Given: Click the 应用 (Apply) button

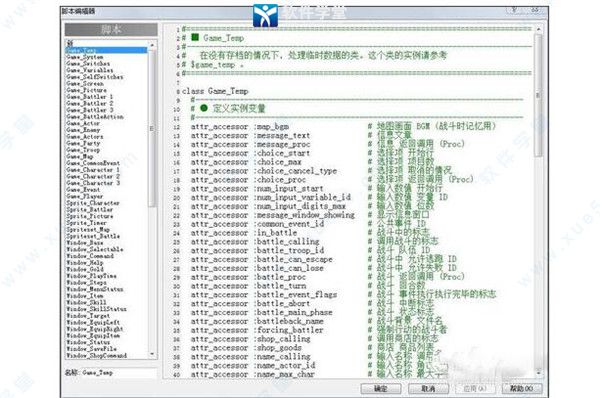Looking at the screenshot, I should tap(475, 389).
